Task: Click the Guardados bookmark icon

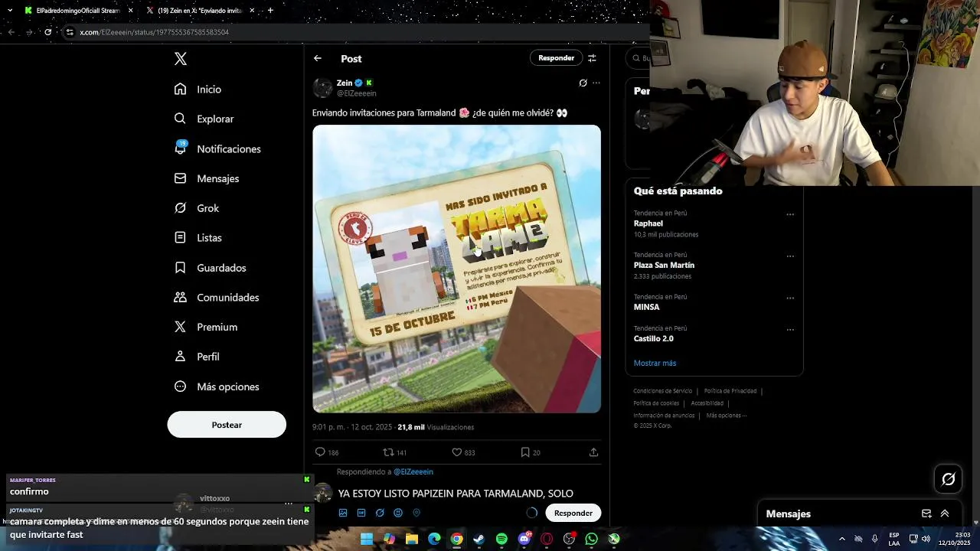Action: point(180,268)
